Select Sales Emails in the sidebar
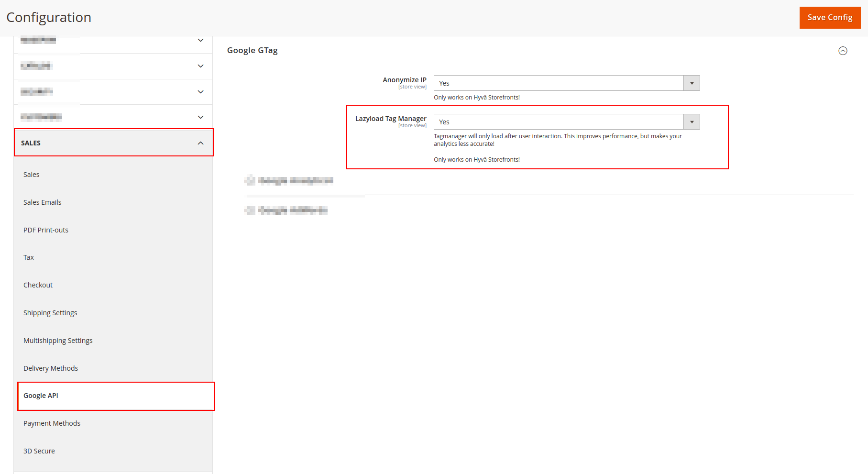868x474 pixels. [43, 202]
